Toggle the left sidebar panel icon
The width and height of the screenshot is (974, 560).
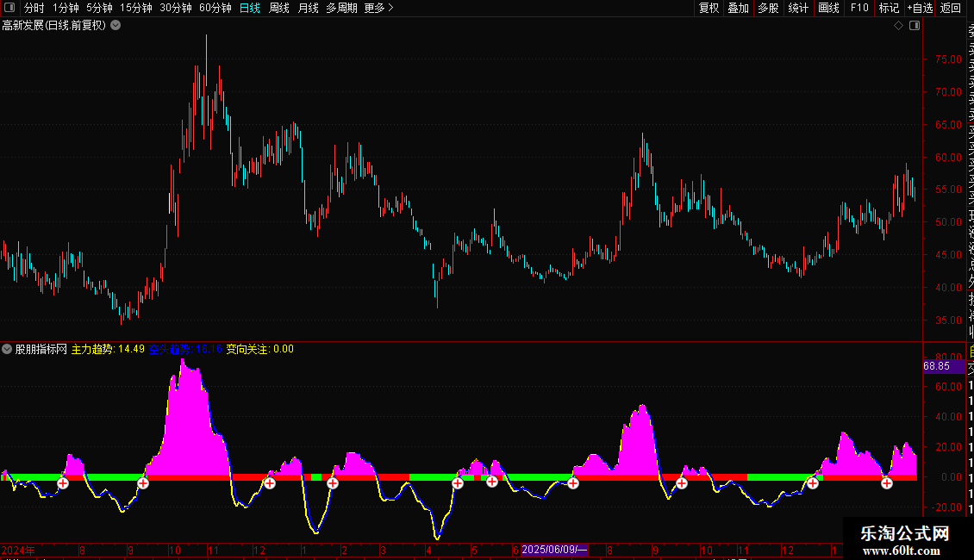(x=9, y=8)
